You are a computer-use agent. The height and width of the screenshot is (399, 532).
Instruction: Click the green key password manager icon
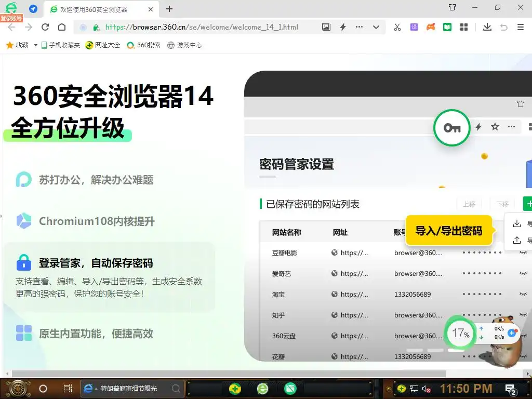pyautogui.click(x=452, y=128)
